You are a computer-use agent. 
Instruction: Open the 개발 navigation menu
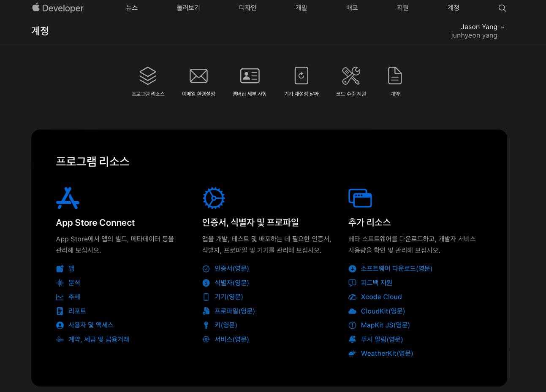(x=302, y=8)
